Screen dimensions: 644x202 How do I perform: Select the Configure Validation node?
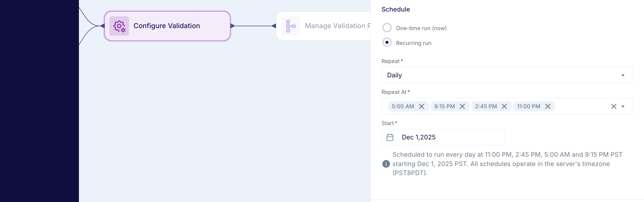coord(167,26)
